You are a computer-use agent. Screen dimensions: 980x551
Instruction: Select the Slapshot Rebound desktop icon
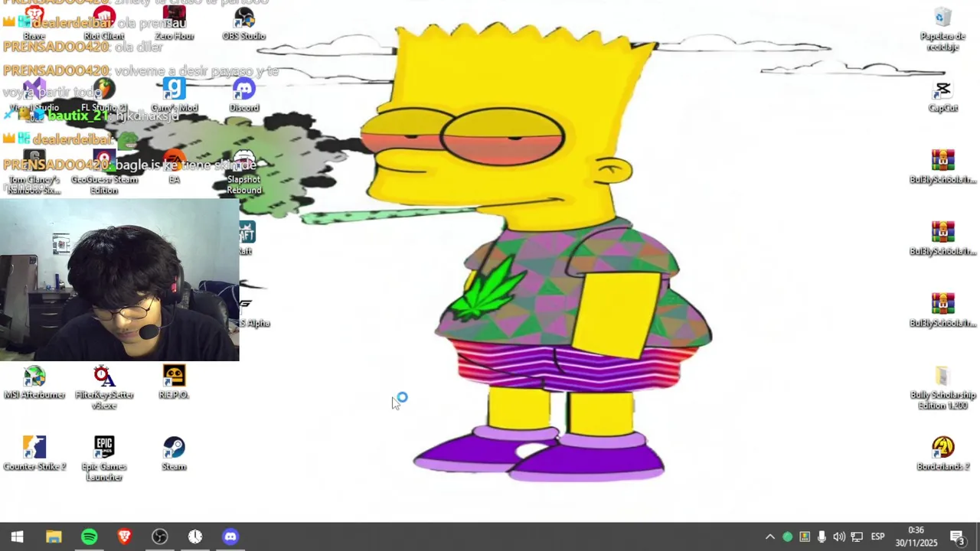[243, 170]
